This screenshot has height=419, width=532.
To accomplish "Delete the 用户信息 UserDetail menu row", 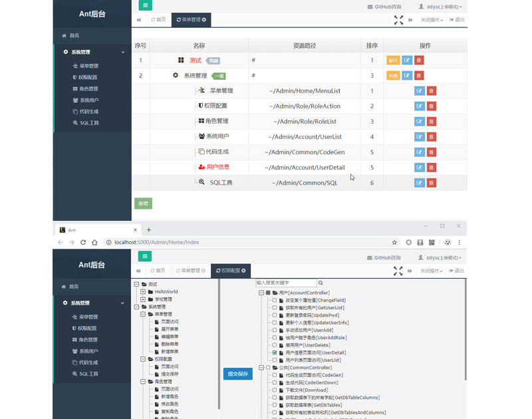I will pos(431,168).
